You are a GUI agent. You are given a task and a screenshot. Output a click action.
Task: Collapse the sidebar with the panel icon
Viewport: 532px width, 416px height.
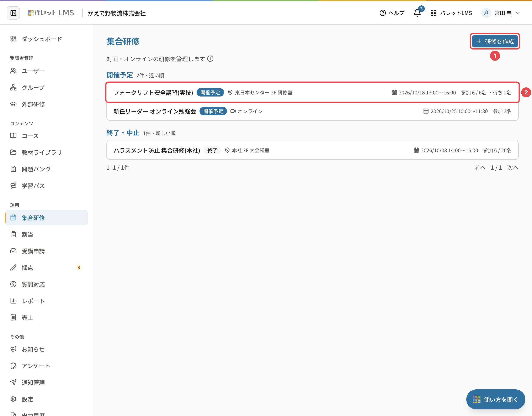(x=13, y=13)
